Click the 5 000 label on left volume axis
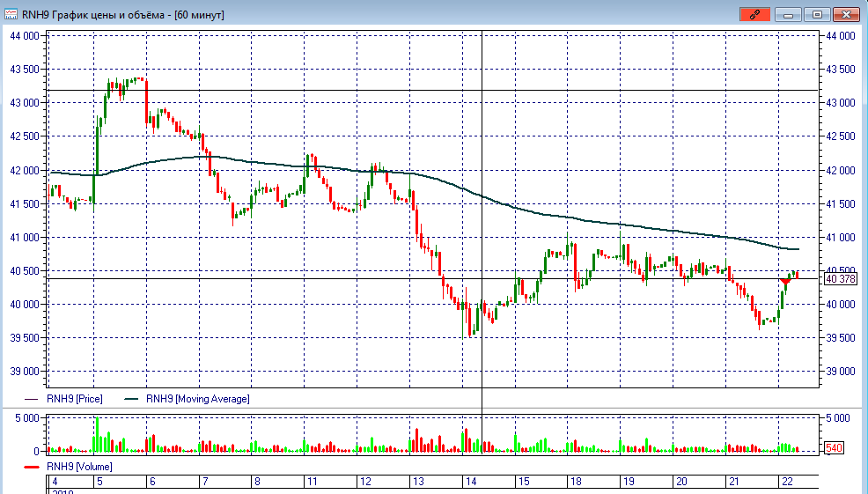Viewport: 868px width, 494px height. click(x=26, y=417)
